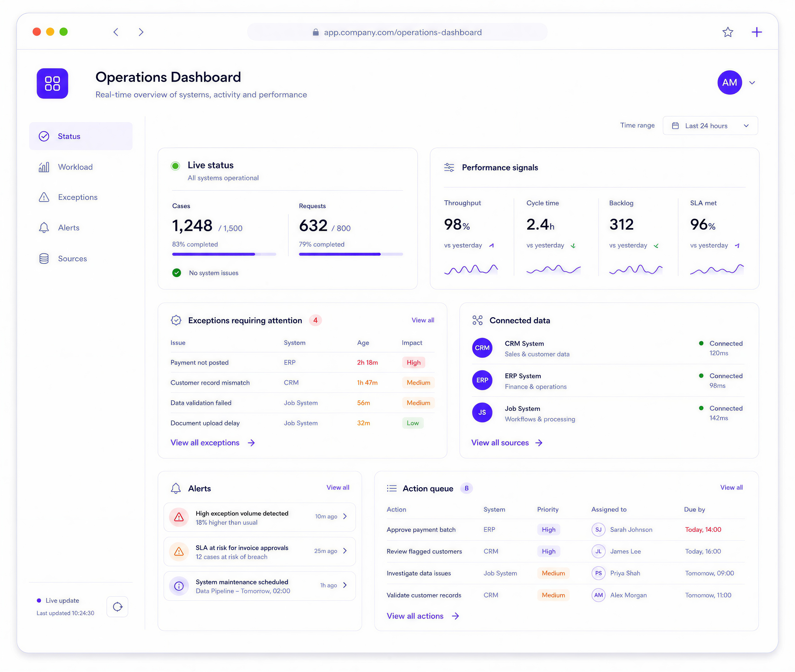The height and width of the screenshot is (672, 795).
Task: Click the Performance signals sliders icon
Action: pos(449,168)
